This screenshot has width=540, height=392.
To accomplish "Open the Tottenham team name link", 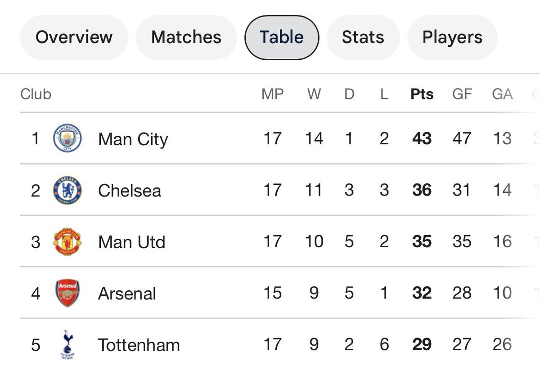I will coord(139,345).
